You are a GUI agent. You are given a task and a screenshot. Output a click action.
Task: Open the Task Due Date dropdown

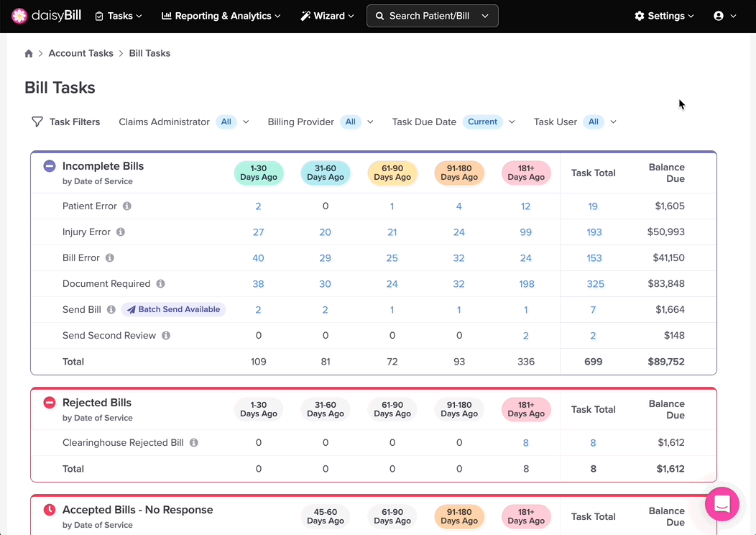tap(511, 122)
